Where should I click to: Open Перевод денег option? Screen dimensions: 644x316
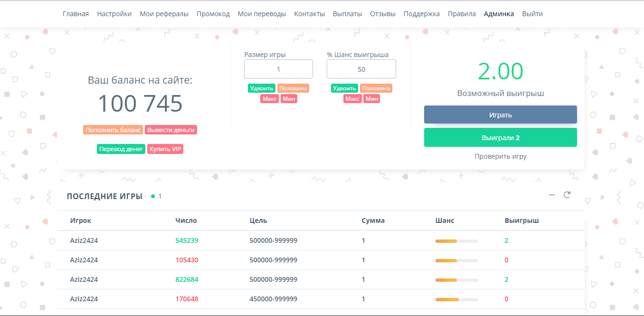click(121, 149)
